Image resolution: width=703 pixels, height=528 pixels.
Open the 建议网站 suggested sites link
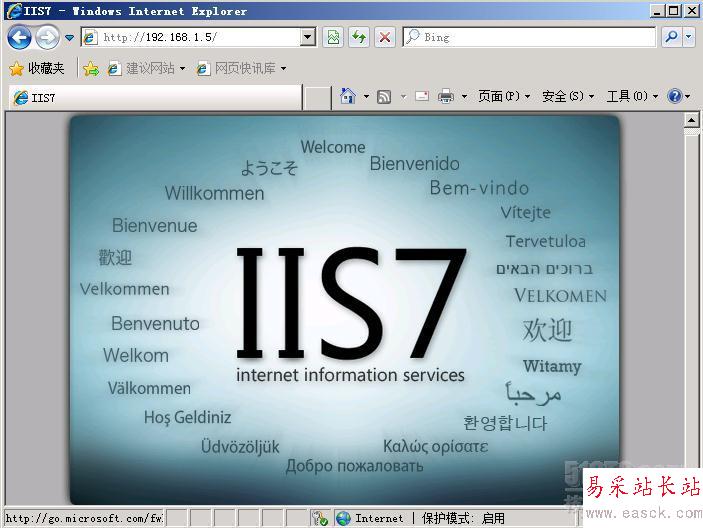point(146,69)
